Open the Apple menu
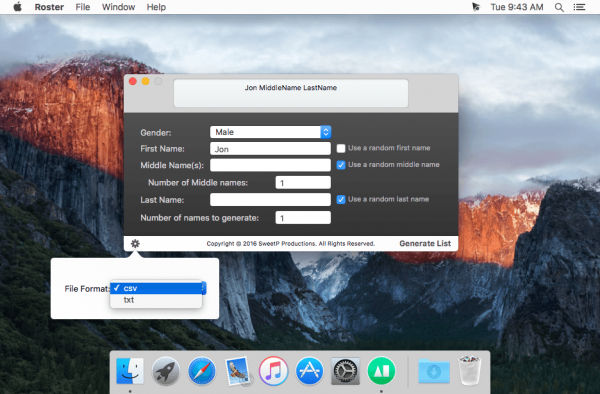 coord(18,7)
